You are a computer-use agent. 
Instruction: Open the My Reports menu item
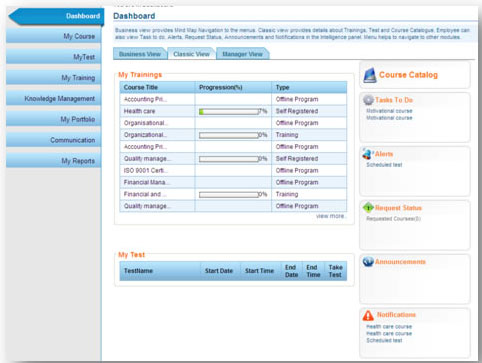coord(53,161)
